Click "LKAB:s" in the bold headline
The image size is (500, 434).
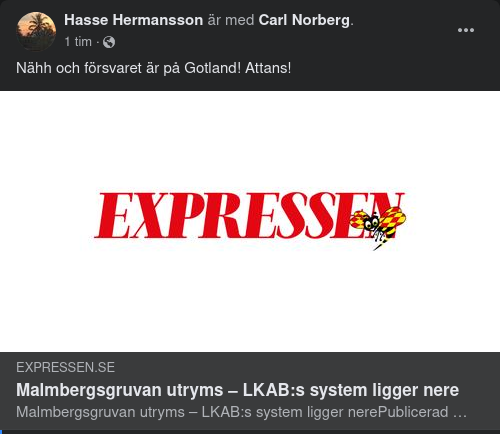tap(273, 390)
